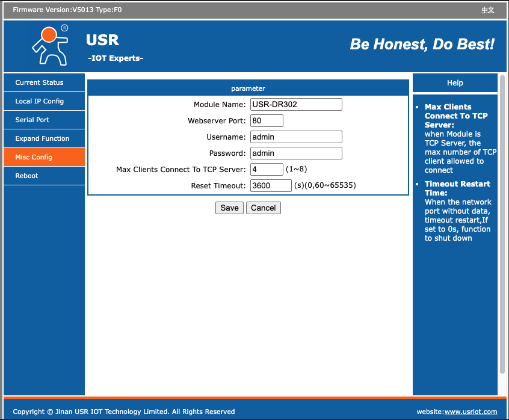Click the '(s)(0,60~65535)' range hint
The height and width of the screenshot is (420, 509).
point(325,185)
